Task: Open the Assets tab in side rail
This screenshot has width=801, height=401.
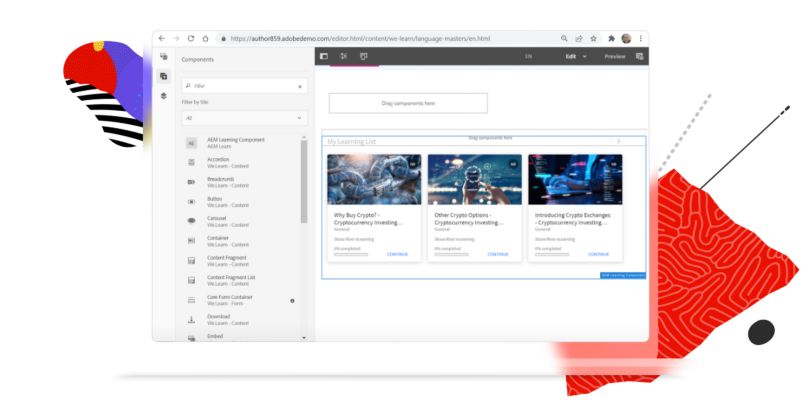Action: [x=163, y=57]
